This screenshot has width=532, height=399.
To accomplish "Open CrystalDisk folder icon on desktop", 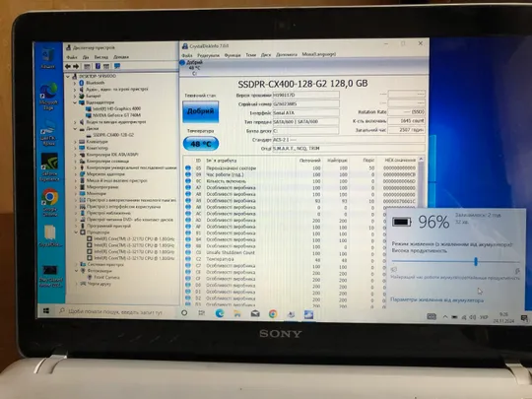I will [x=50, y=235].
